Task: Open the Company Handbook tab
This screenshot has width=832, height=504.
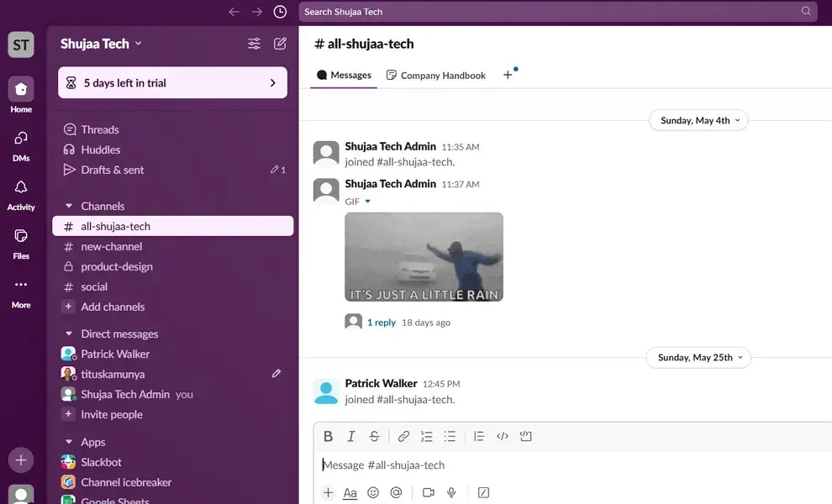Action: point(435,76)
